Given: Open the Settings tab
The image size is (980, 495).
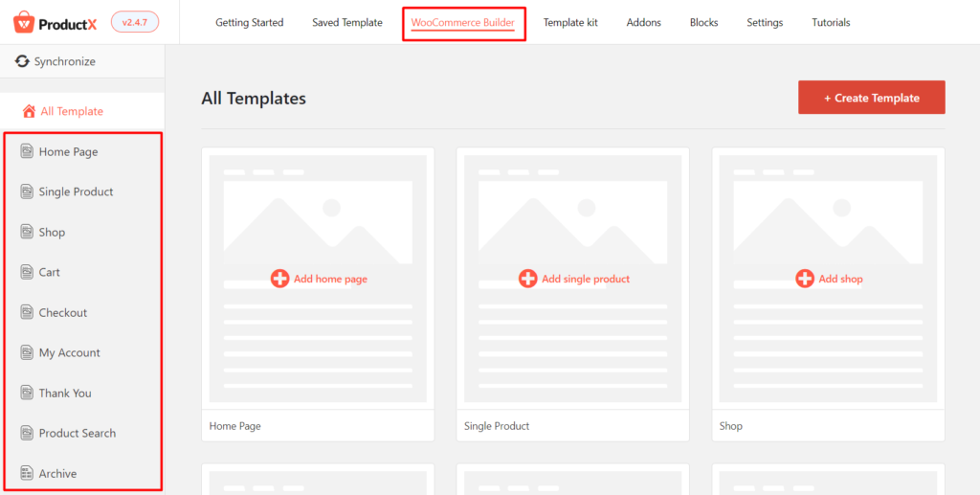Looking at the screenshot, I should [765, 23].
